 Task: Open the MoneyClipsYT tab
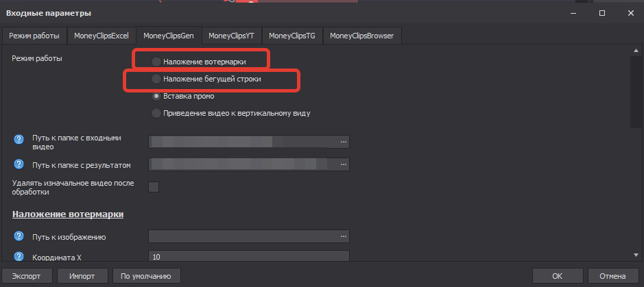tap(231, 36)
